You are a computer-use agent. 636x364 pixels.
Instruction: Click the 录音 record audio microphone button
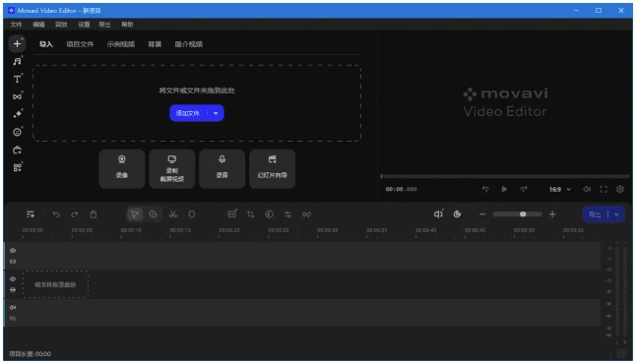(222, 168)
